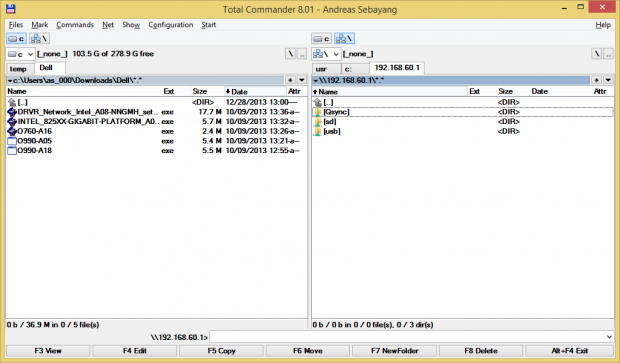
Task: Select INTEL_825XX-GIGABIT-PLATFORM file icon
Action: (12, 121)
